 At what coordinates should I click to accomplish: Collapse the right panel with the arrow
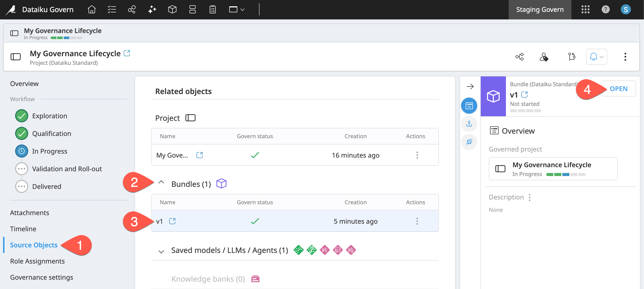pos(470,86)
